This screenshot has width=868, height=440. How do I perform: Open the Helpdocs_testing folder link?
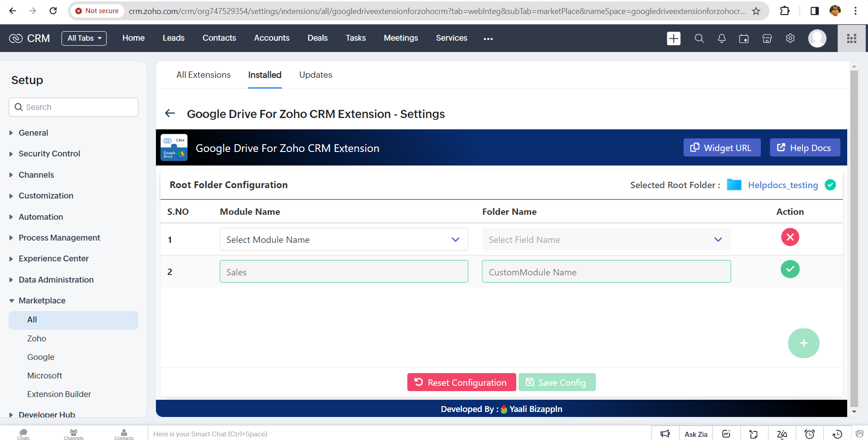tap(783, 185)
